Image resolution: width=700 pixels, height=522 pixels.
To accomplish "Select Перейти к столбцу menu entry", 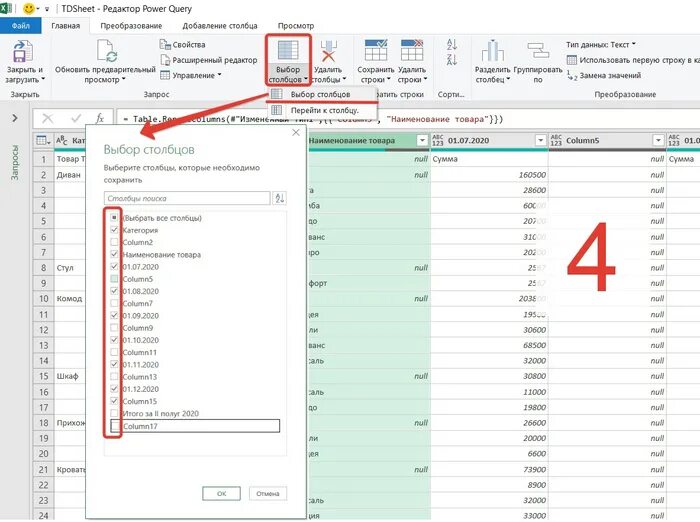I will click(322, 110).
